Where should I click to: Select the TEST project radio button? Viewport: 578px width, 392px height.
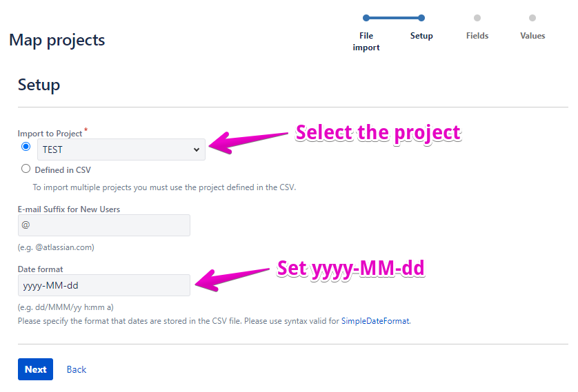click(26, 147)
